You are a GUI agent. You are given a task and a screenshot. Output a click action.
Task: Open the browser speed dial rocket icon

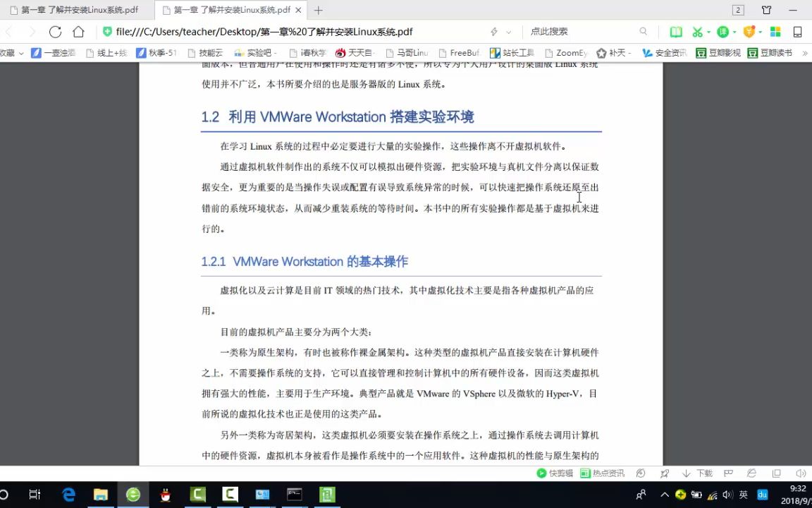click(663, 473)
